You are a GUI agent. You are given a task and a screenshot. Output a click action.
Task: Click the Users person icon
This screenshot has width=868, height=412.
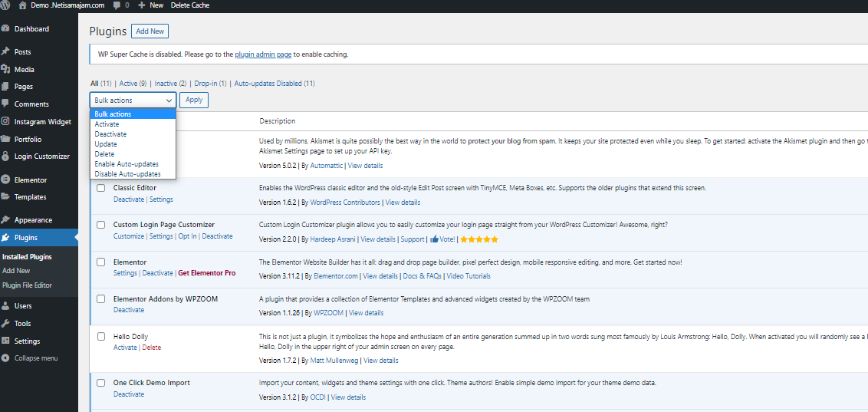[x=5, y=305]
